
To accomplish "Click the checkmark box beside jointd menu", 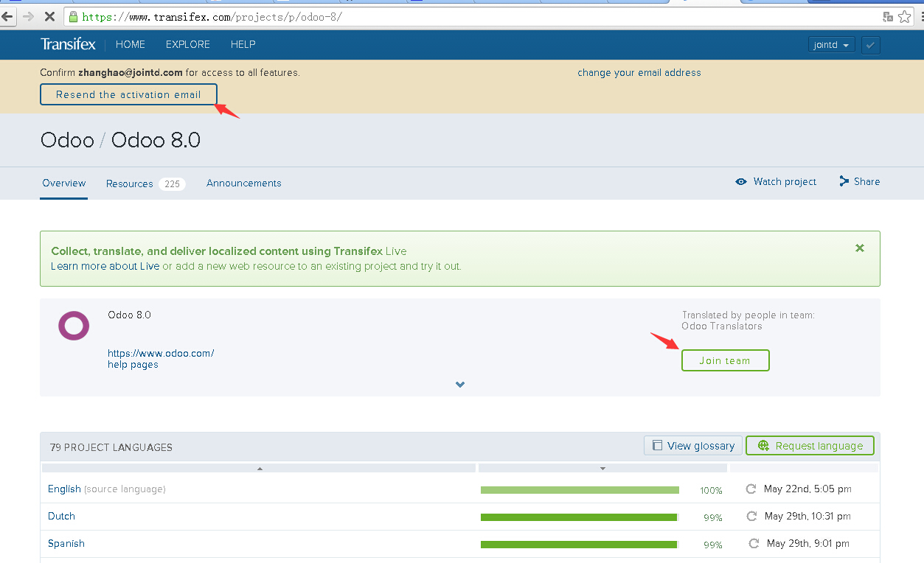I will tap(870, 45).
